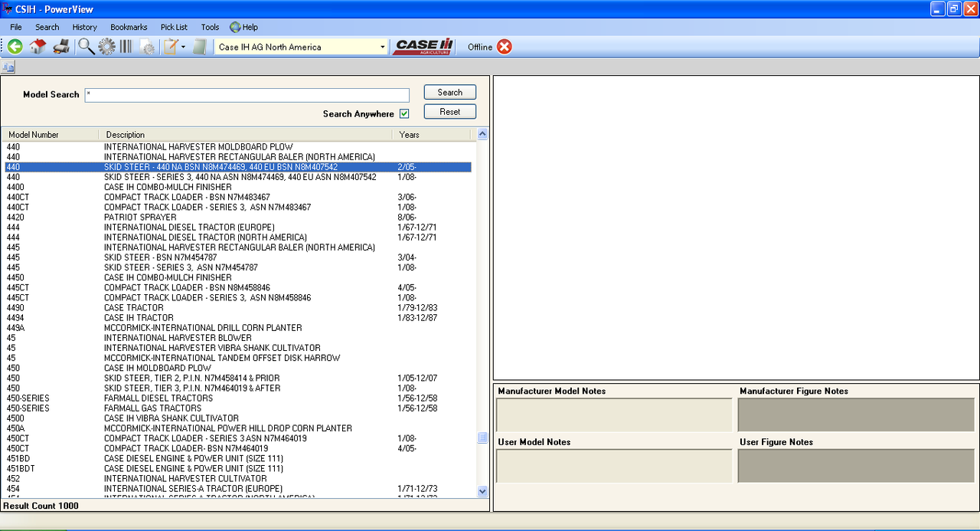Select FARMALL DIESEL TRACTORS row
The height and width of the screenshot is (531, 980).
point(237,398)
